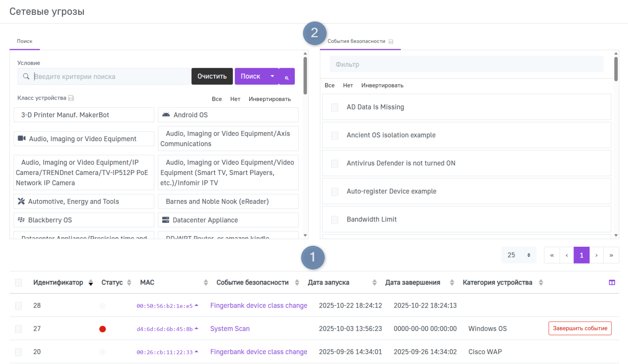Pick the Blackberry OS device class

click(84, 220)
